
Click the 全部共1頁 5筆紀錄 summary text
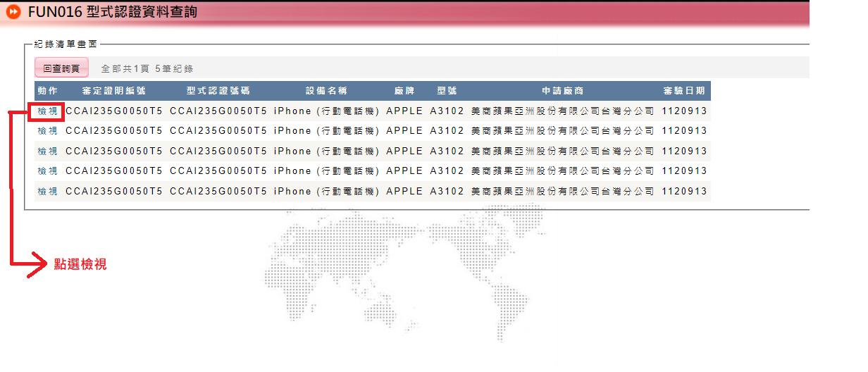coord(147,69)
